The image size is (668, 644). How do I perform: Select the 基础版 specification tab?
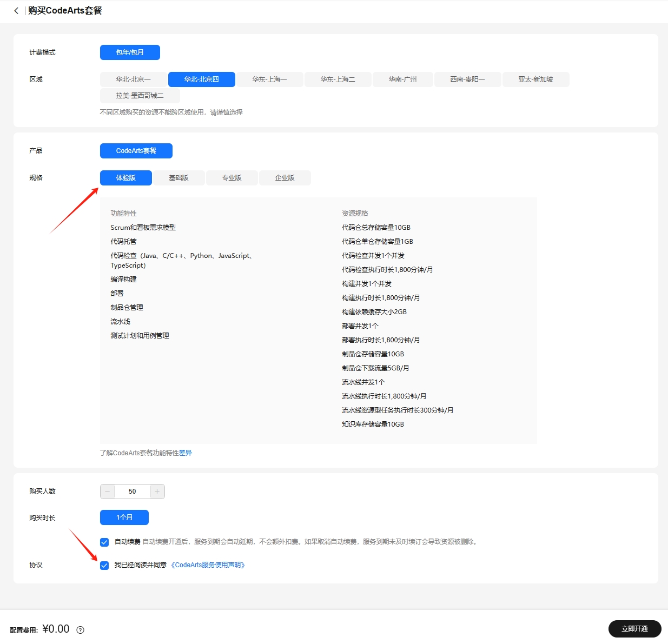(x=178, y=178)
